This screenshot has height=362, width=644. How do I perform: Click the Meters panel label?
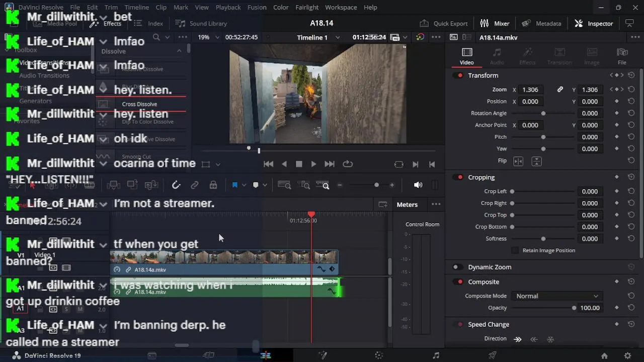pos(407,205)
